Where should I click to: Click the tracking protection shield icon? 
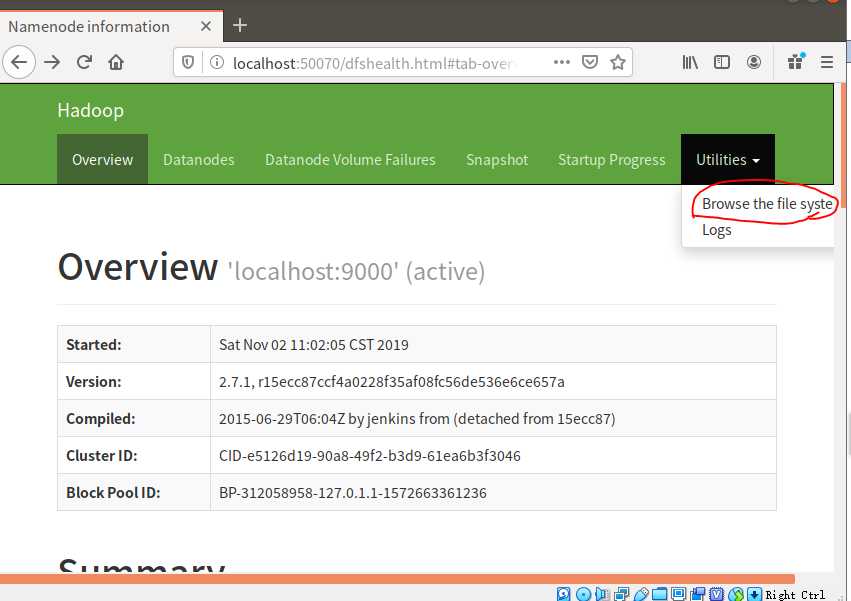tap(188, 62)
